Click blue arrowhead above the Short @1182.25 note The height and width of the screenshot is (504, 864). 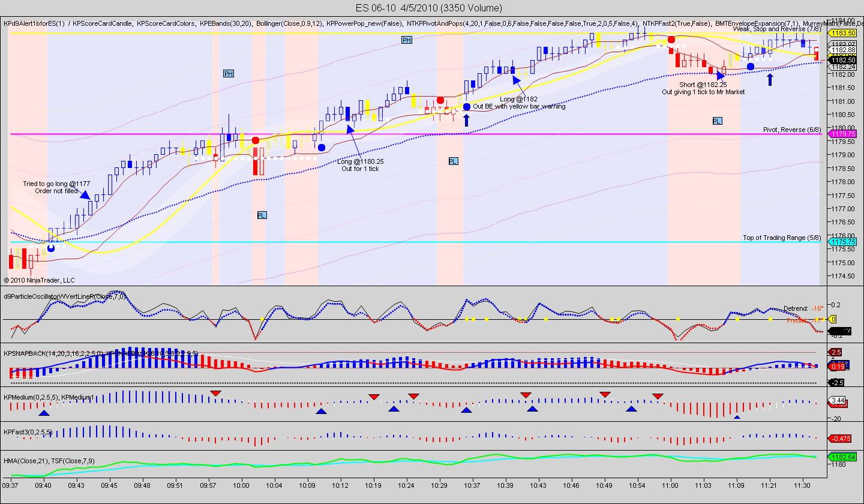click(x=721, y=75)
